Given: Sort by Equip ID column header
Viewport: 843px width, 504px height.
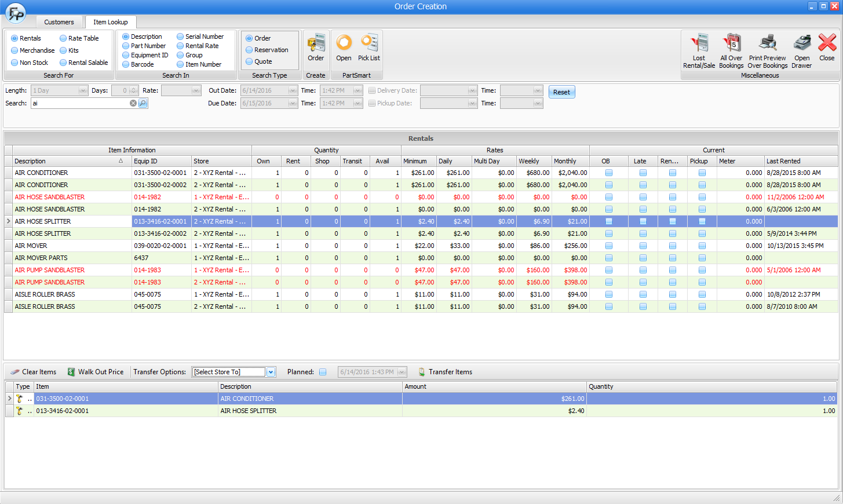Looking at the screenshot, I should click(x=162, y=161).
